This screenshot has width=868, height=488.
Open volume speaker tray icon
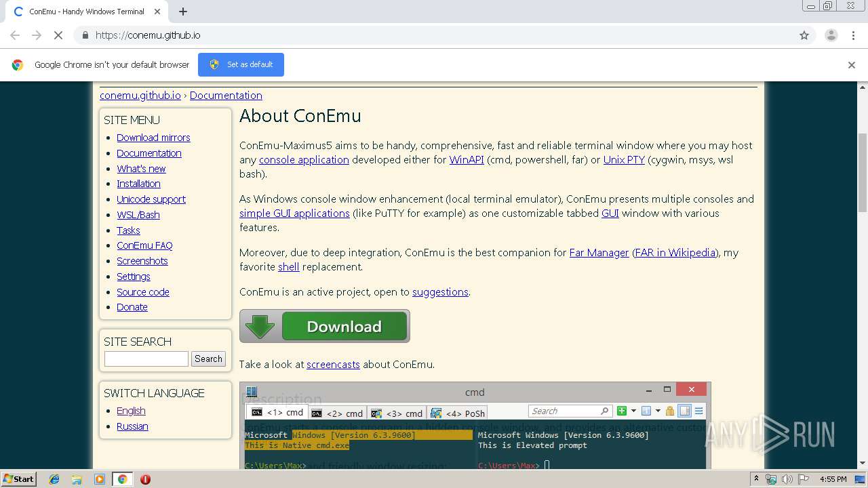[x=787, y=479]
